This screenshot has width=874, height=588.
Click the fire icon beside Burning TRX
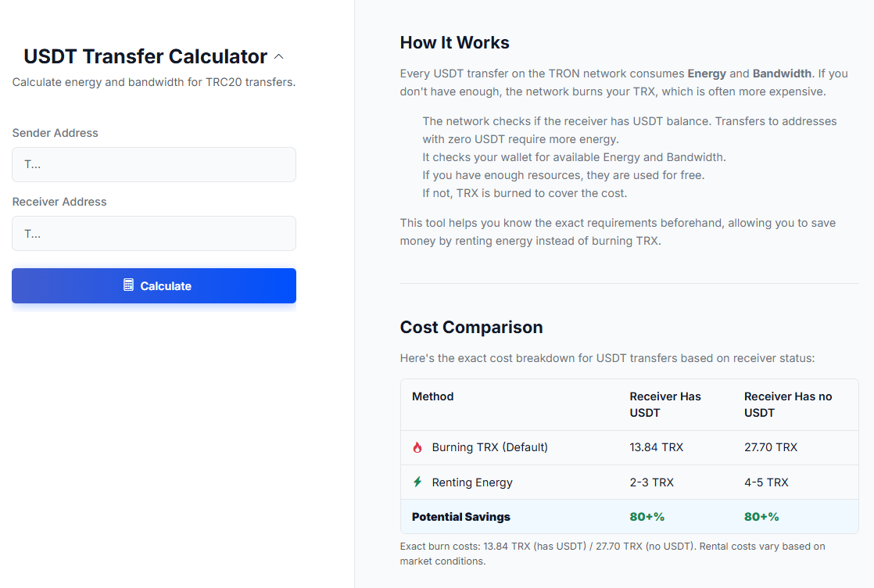pyautogui.click(x=417, y=448)
